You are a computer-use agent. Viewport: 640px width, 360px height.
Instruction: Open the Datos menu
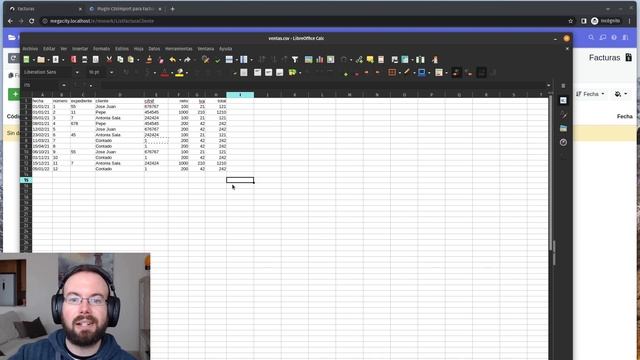tap(154, 49)
